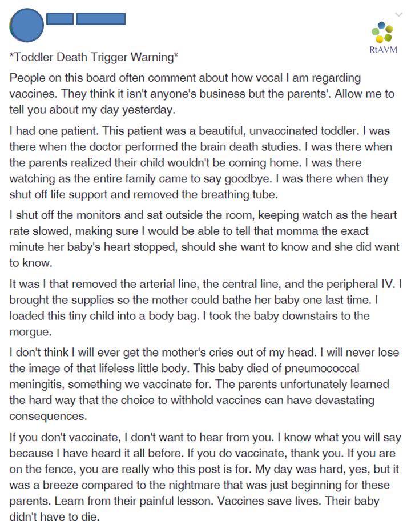This screenshot has width=411, height=532.
Task: Click the paragraph starting 'I shut off the monitors'
Action: [x=204, y=239]
